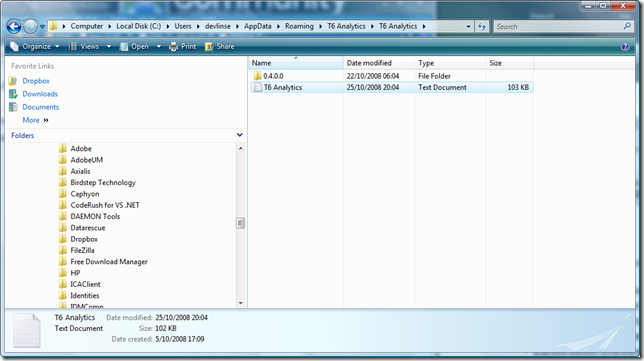Select the Adobe folder in tree
Image resolution: width=644 pixels, height=361 pixels.
pos(81,149)
